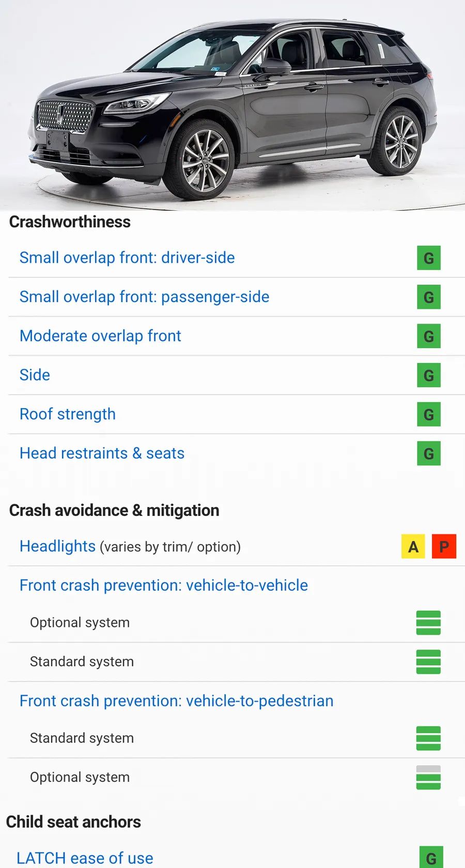Click G badge for LATCH ease of use
465x868 pixels.
click(431, 858)
